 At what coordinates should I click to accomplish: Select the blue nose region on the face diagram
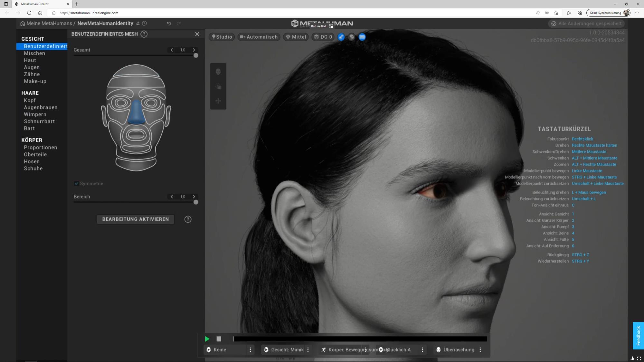[136, 112]
